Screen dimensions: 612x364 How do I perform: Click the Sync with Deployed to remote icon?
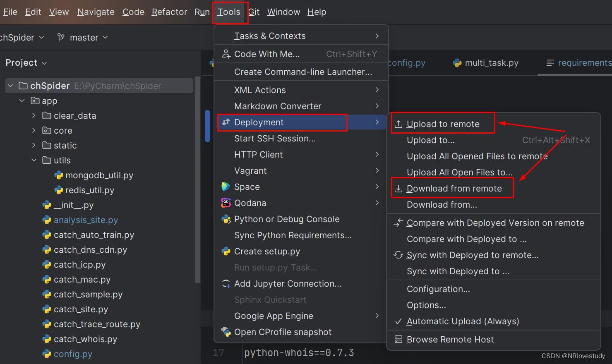click(398, 255)
